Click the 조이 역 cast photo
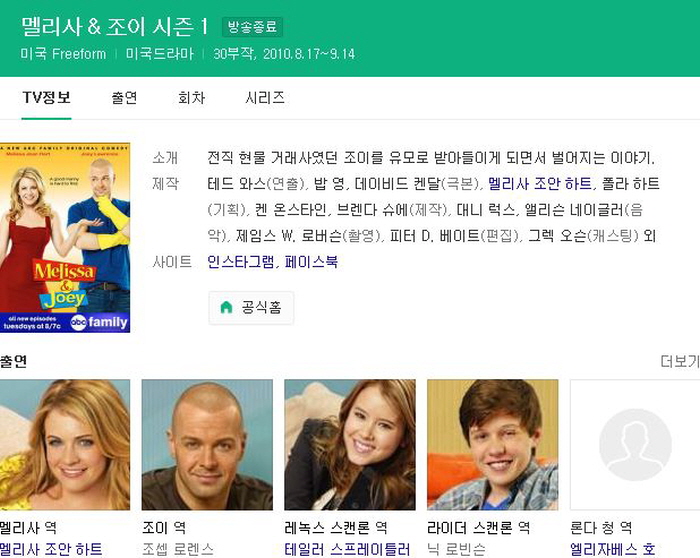The image size is (700, 558). pyautogui.click(x=207, y=445)
